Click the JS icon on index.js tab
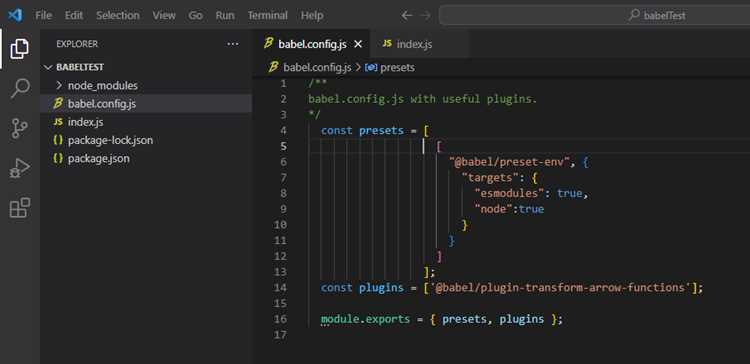750x364 pixels. (387, 44)
